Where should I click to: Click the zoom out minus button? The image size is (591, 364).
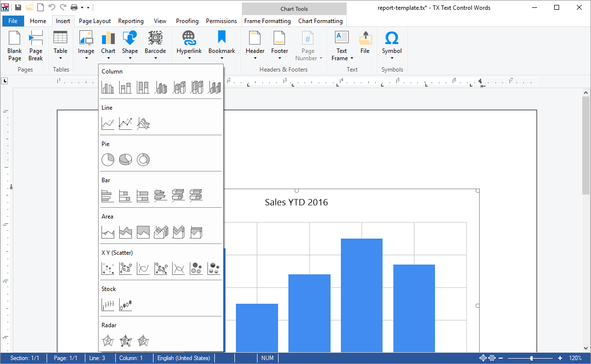click(501, 358)
